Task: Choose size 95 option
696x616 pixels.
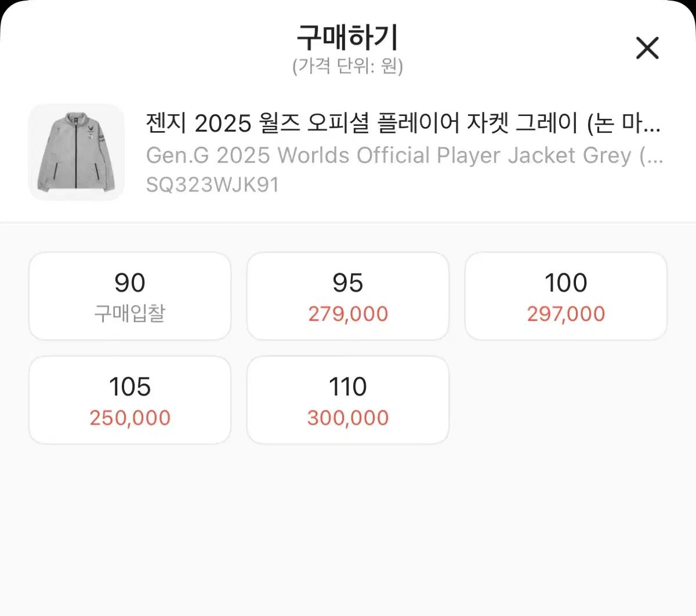Action: 348,296
